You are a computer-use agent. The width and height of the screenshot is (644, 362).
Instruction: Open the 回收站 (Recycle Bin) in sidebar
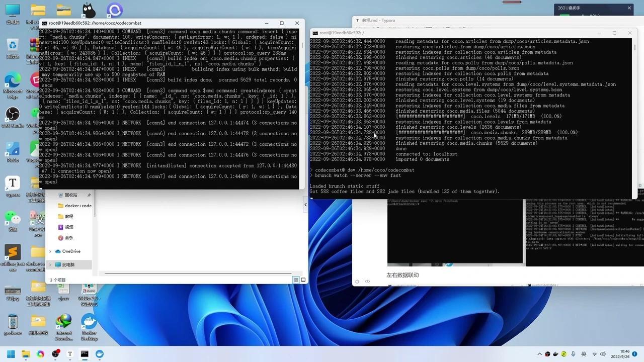point(70,195)
